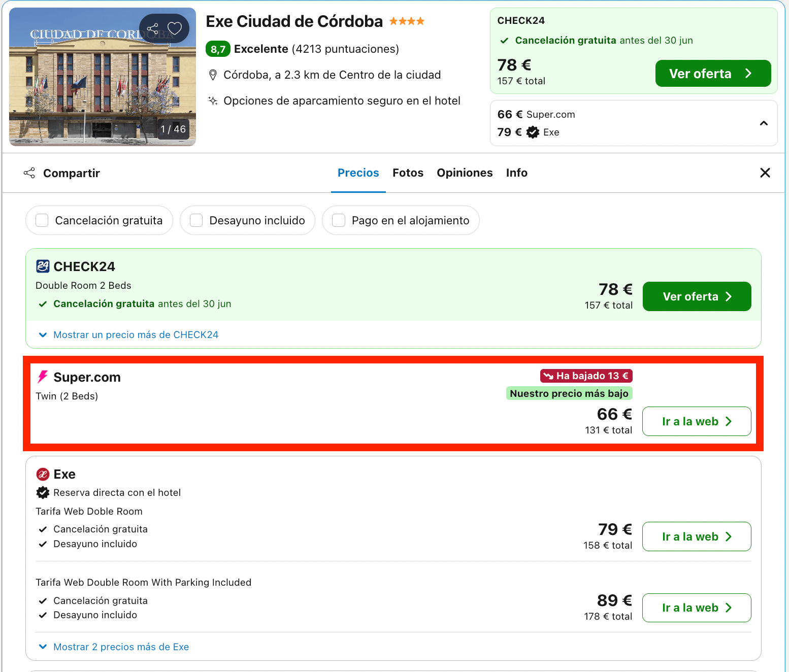Click the Exe Ciudad de Córdoba title

tap(294, 21)
